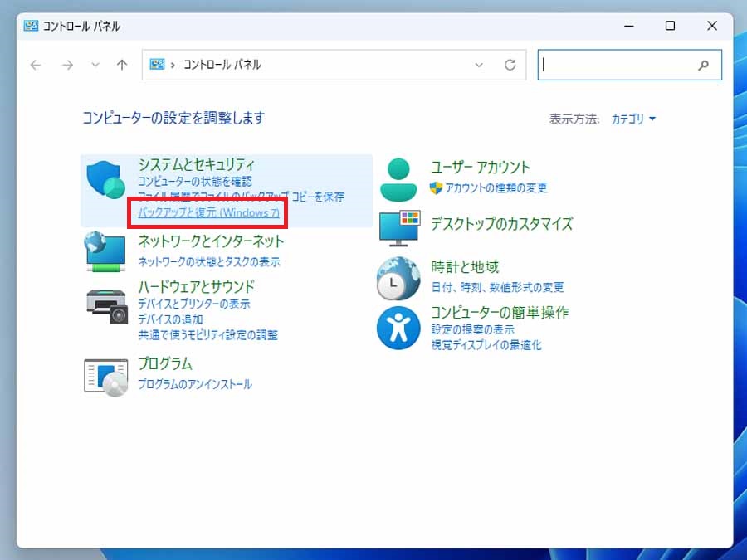Click the Clock and Region icon

[x=399, y=278]
